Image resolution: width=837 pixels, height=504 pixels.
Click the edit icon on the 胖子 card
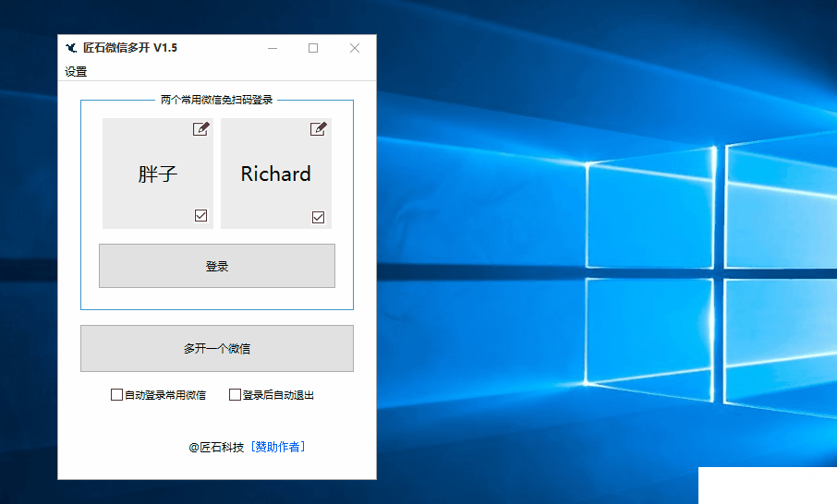click(200, 129)
